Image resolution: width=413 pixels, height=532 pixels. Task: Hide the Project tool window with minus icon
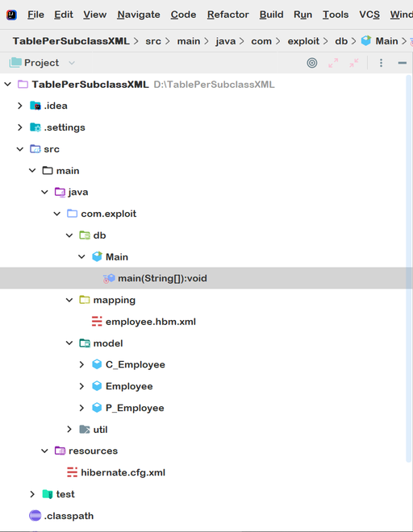(403, 63)
